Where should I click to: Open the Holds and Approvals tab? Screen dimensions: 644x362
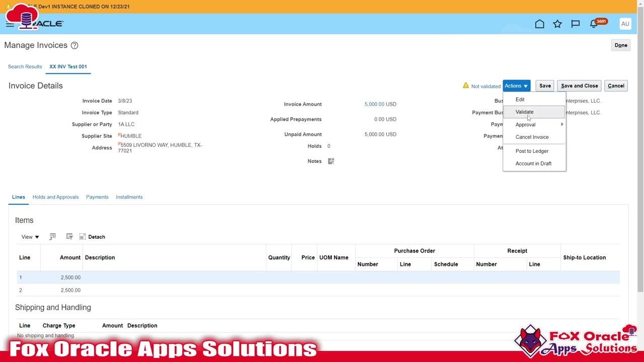[x=55, y=197]
